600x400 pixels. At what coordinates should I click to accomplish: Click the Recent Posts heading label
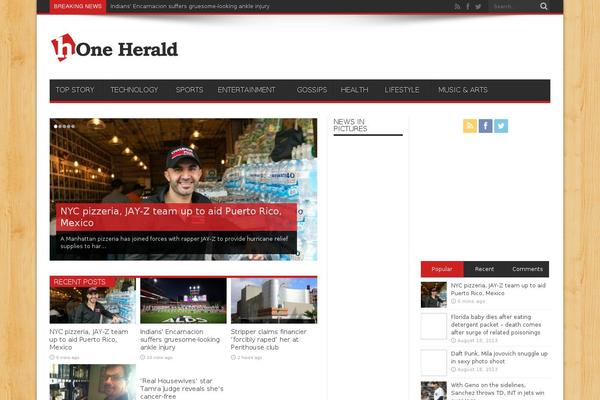80,282
